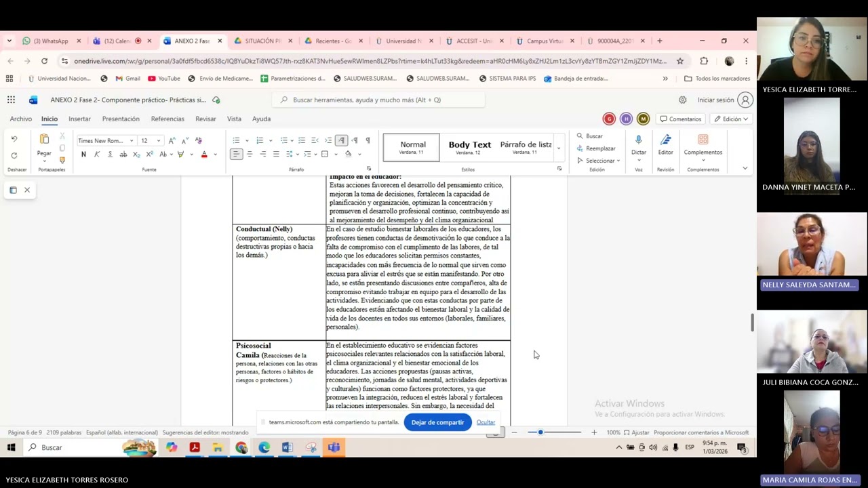Toggle left alignment button
Image resolution: width=868 pixels, height=488 pixels.
[x=236, y=155]
